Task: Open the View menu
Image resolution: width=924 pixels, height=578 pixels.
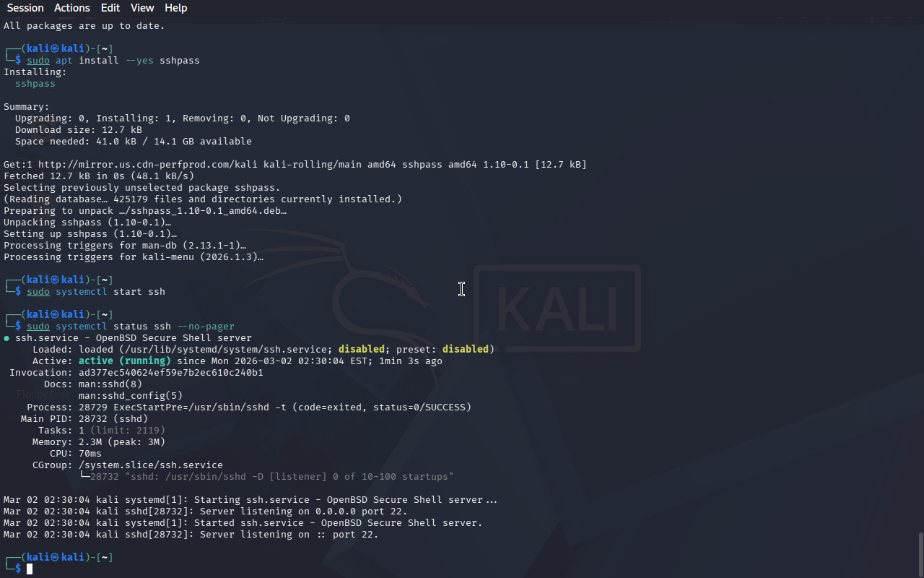Action: tap(142, 8)
